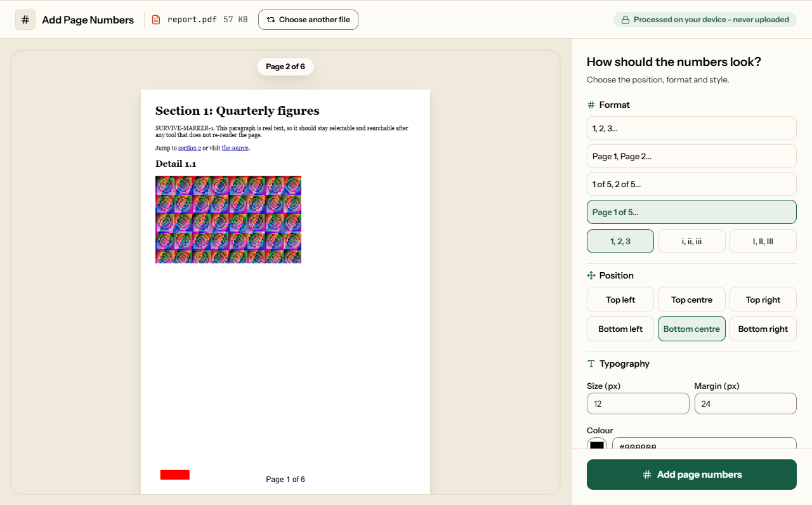Select the "Page 1 of 5..." format

(691, 212)
